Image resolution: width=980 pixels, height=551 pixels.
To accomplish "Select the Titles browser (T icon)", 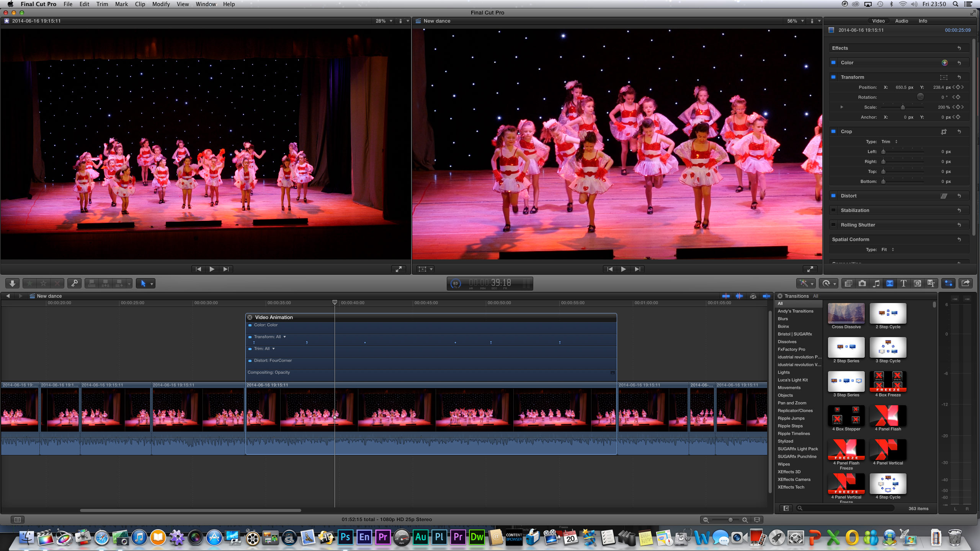I will click(x=903, y=283).
